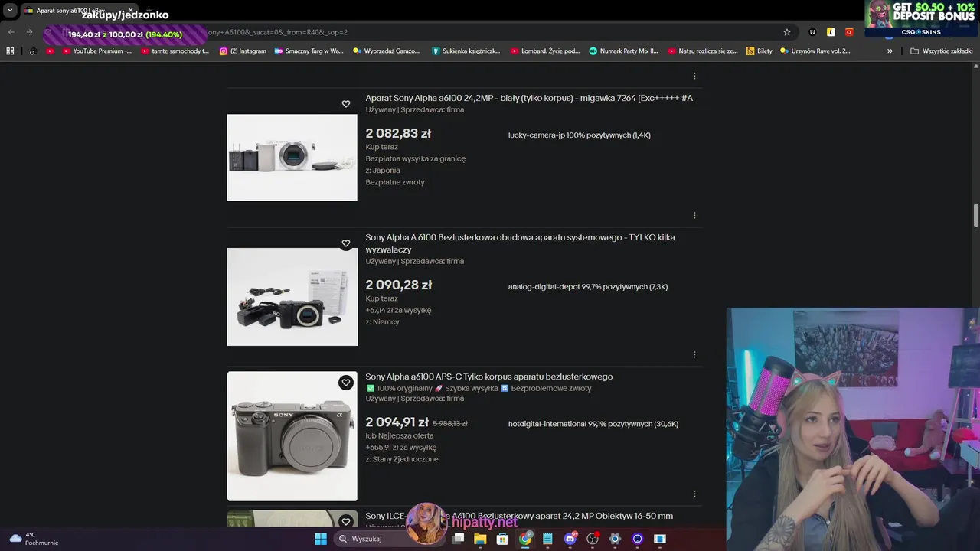Open Lombard. Życie pod... bookmark
This screenshot has height=551, width=980.
545,51
